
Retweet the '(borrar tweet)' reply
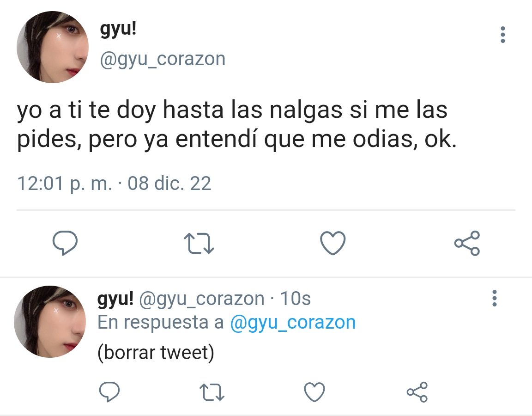[x=212, y=392]
